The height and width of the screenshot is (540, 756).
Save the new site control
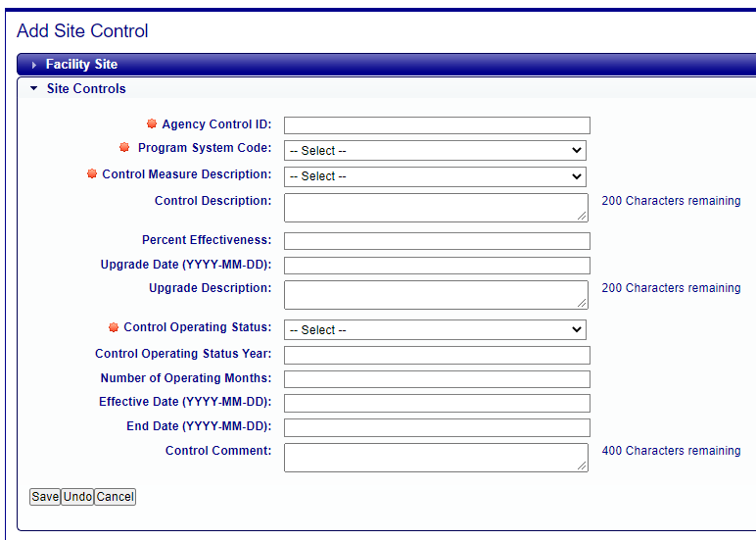point(45,497)
